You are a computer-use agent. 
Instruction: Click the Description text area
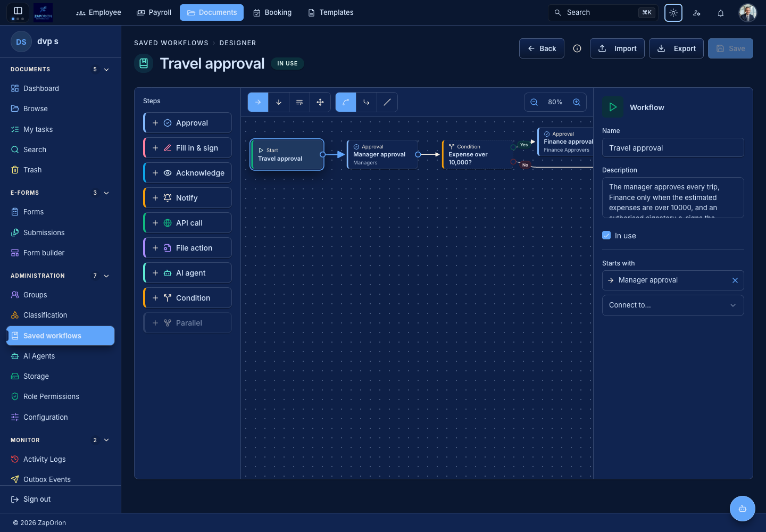tap(673, 198)
